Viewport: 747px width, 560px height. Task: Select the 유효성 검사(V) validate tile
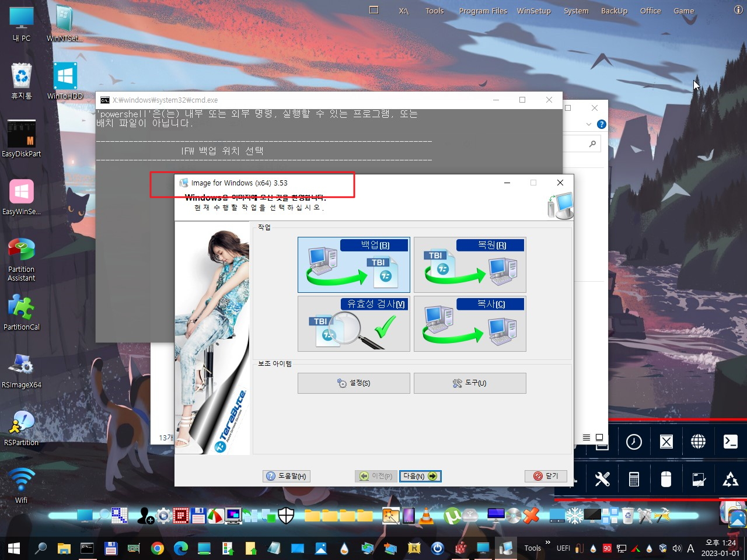(x=354, y=324)
